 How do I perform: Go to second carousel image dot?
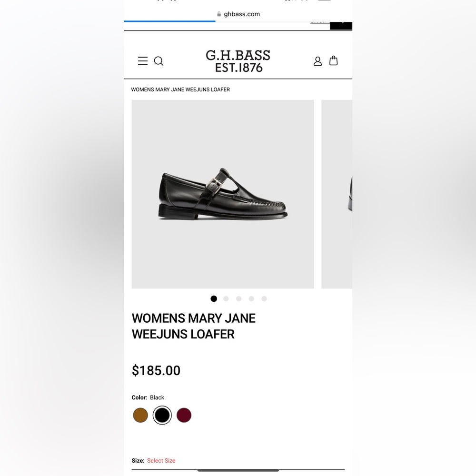coord(226,299)
